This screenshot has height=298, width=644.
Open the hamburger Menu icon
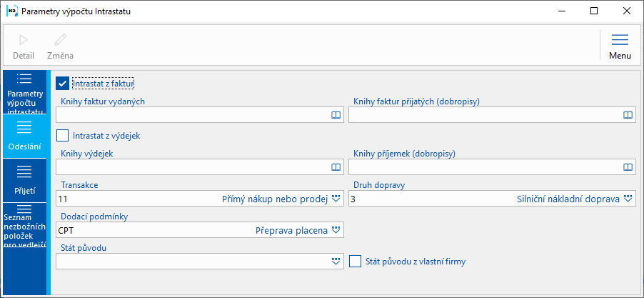(x=619, y=40)
